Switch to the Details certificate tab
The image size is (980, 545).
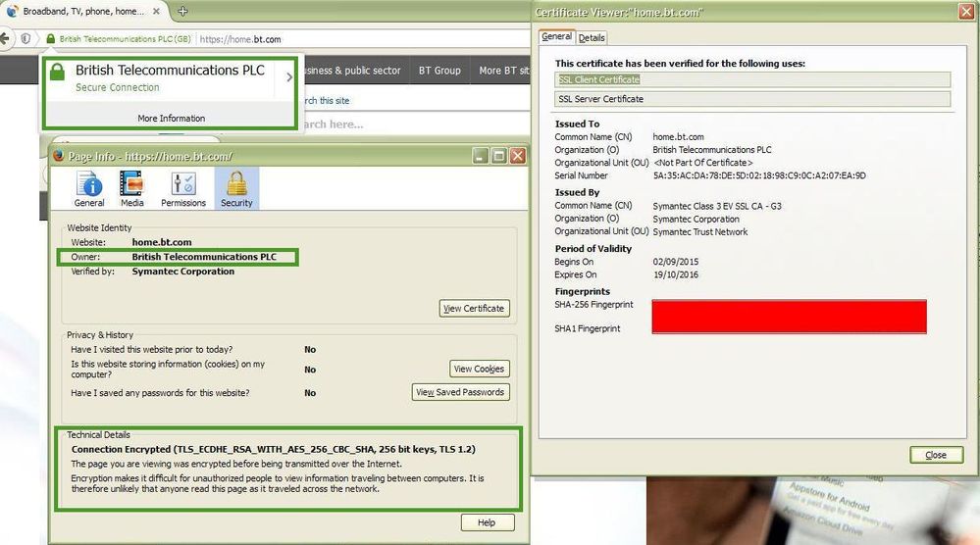tap(592, 37)
